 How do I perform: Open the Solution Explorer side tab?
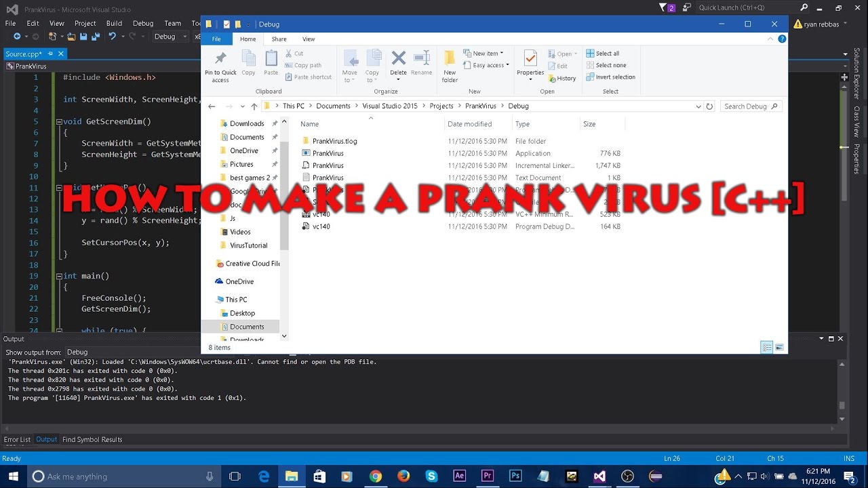856,74
